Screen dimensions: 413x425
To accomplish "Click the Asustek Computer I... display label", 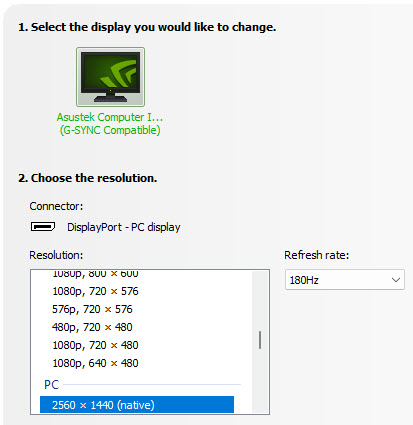I will (x=110, y=117).
